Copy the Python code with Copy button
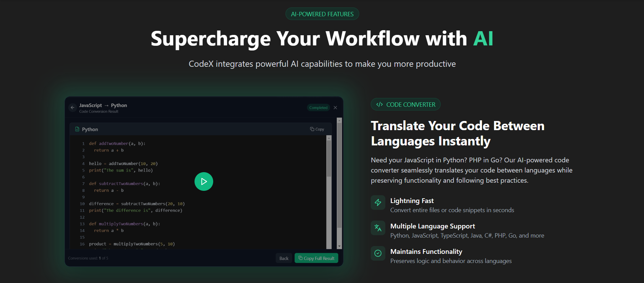The height and width of the screenshot is (283, 644). coord(317,129)
